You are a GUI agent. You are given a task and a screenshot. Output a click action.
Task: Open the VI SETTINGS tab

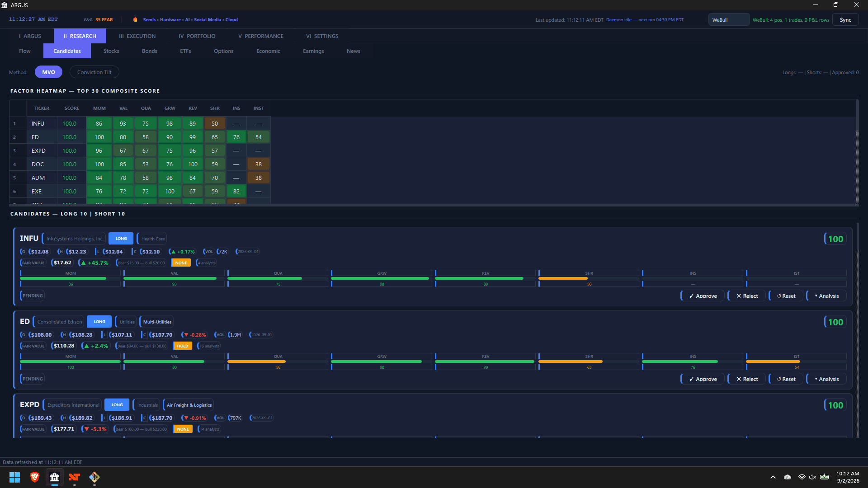[x=322, y=36]
